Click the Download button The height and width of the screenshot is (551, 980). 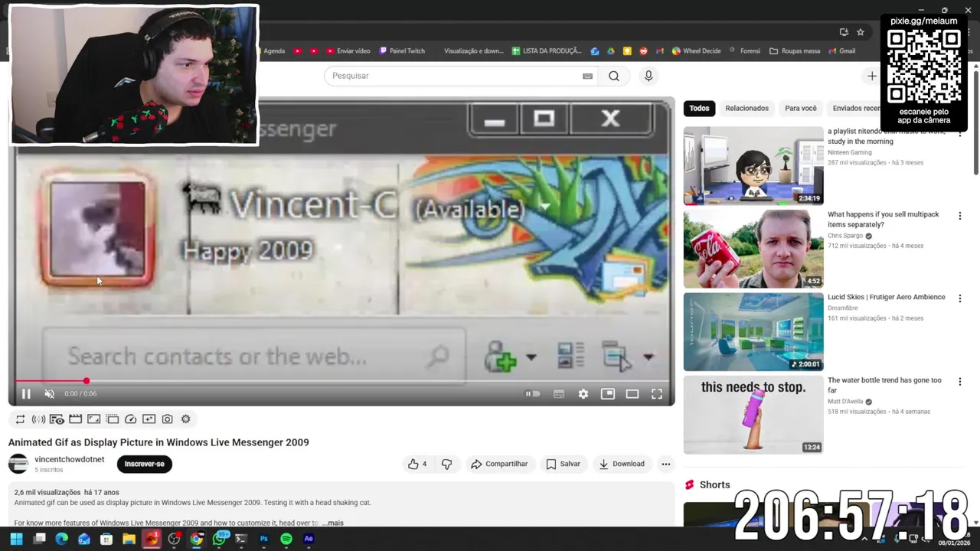coord(622,464)
